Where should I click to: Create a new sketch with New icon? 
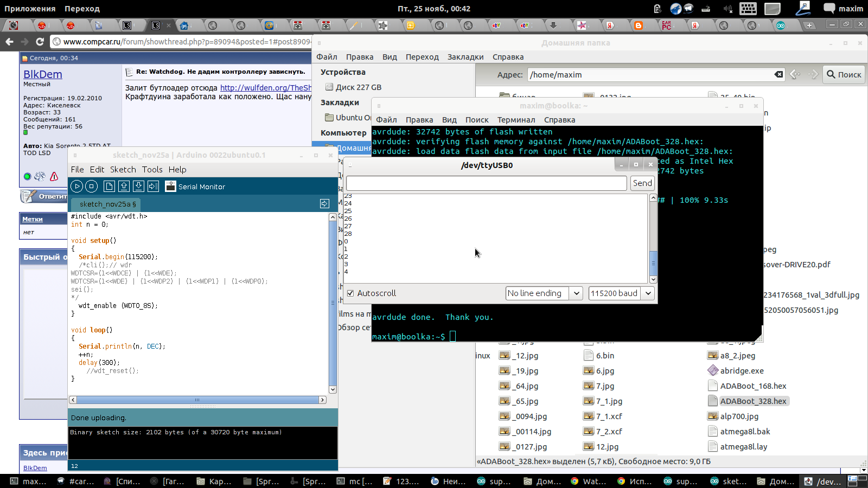coord(109,187)
